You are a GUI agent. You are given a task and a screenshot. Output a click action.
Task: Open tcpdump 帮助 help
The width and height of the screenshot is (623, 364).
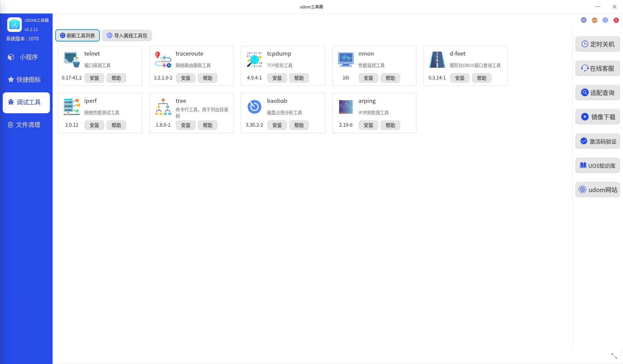click(x=299, y=78)
